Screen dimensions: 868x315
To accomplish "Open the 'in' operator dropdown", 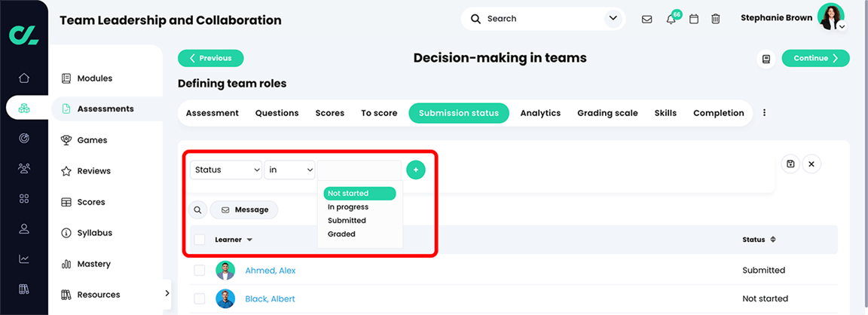I will (x=289, y=170).
